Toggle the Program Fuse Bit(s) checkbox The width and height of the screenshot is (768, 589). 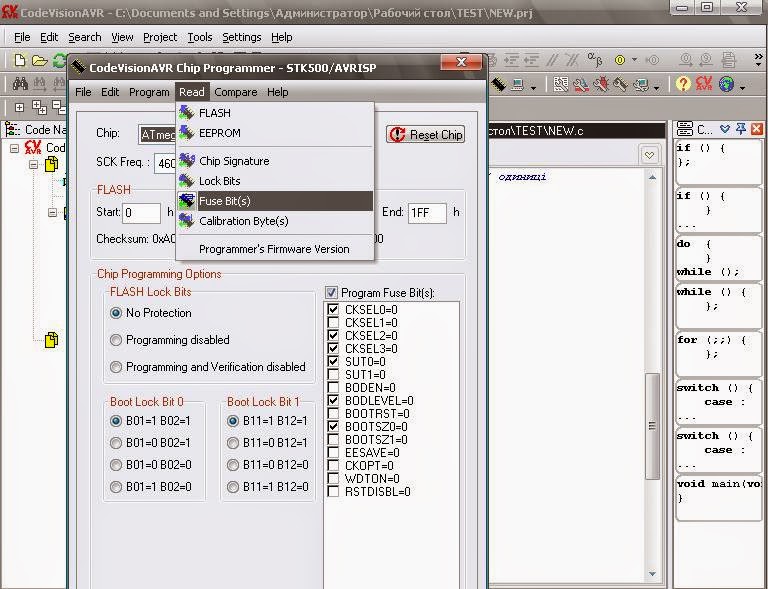(331, 293)
